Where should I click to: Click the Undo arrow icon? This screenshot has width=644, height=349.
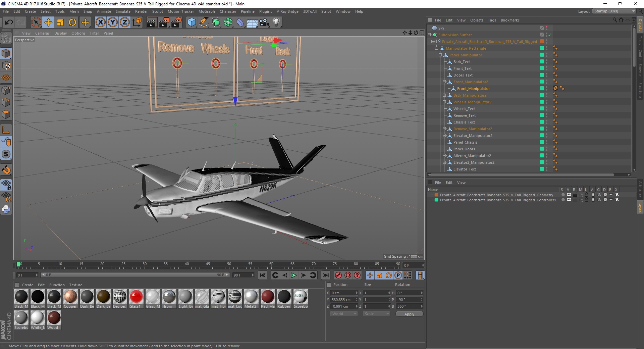pos(9,22)
